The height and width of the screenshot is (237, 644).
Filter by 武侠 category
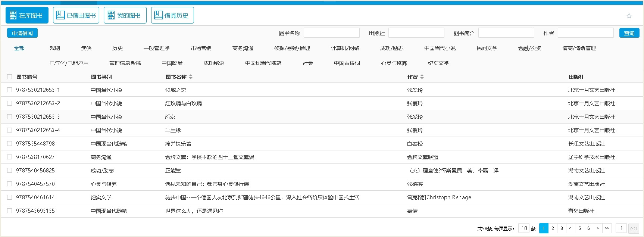click(x=86, y=48)
